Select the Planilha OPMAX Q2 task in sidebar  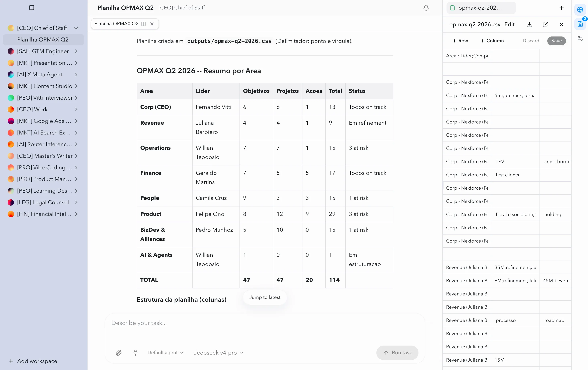click(43, 39)
